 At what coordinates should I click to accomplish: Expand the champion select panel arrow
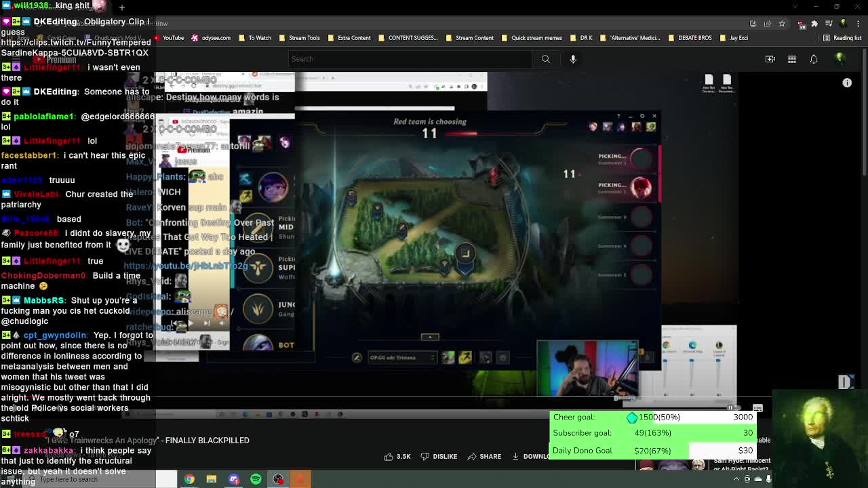430,337
